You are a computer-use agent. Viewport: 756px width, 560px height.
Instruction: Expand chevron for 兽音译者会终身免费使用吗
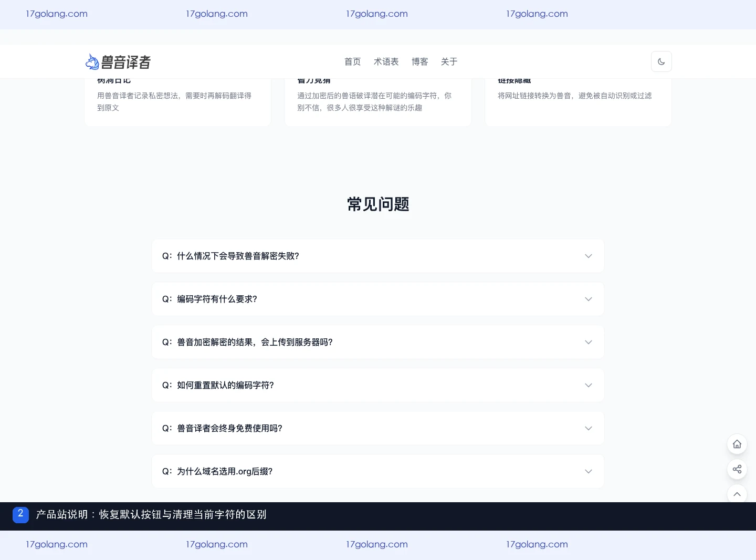pos(589,428)
